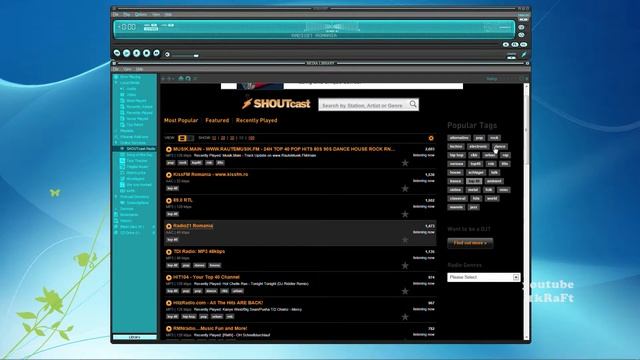Click the hip hop tag in Popular Tags
This screenshot has width=640, height=360.
click(x=457, y=155)
